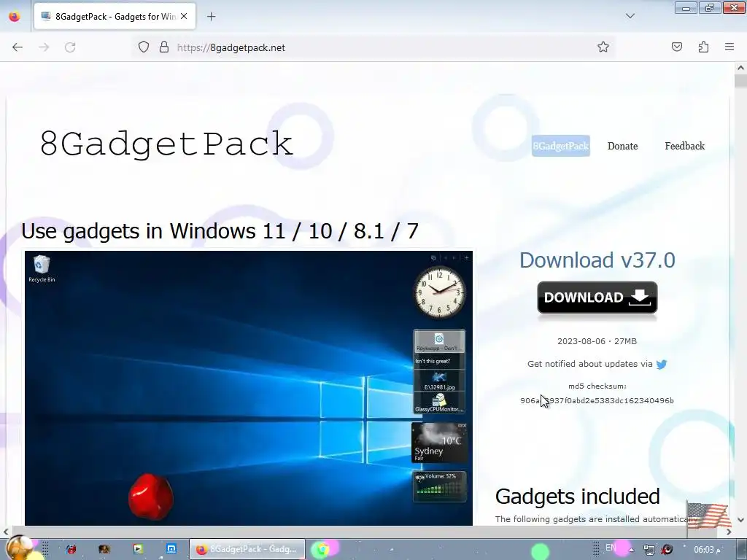Click the Windows Start orb
The image size is (747, 560).
tap(19, 548)
